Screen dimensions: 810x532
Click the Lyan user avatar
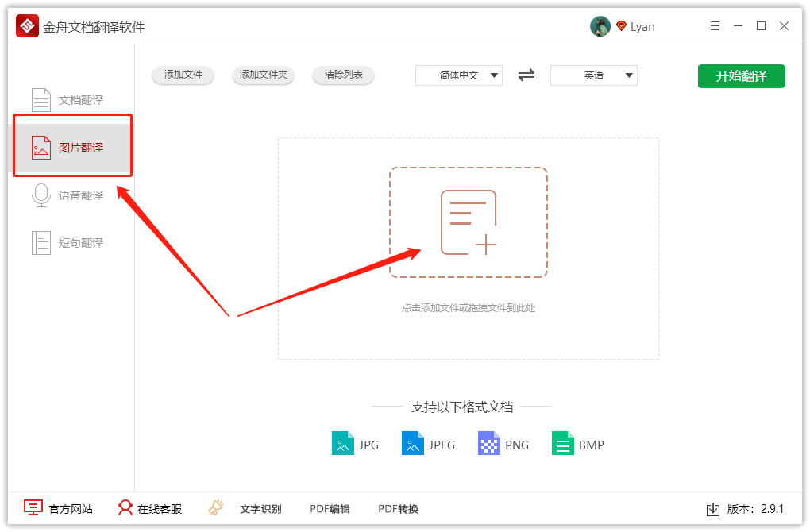click(x=600, y=26)
